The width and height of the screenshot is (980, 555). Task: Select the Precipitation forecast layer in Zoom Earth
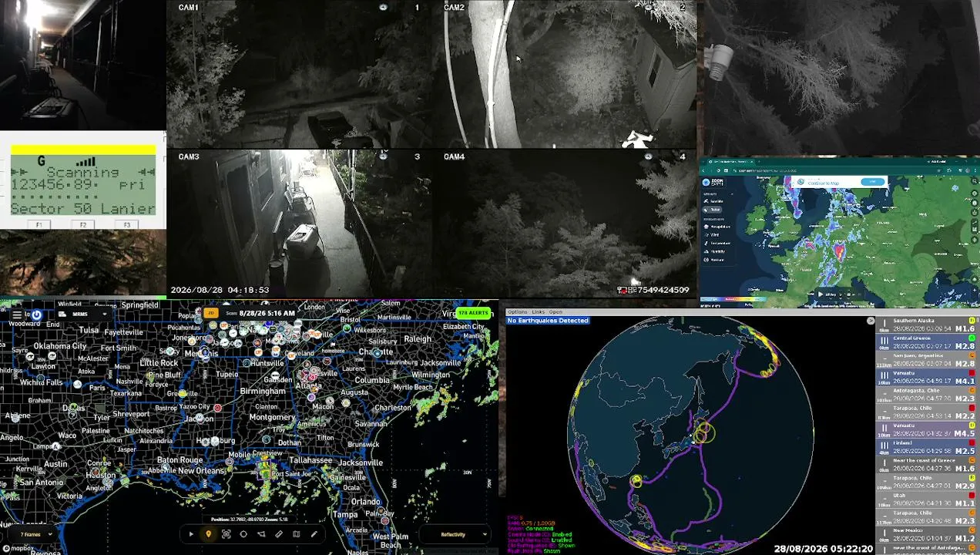click(718, 227)
